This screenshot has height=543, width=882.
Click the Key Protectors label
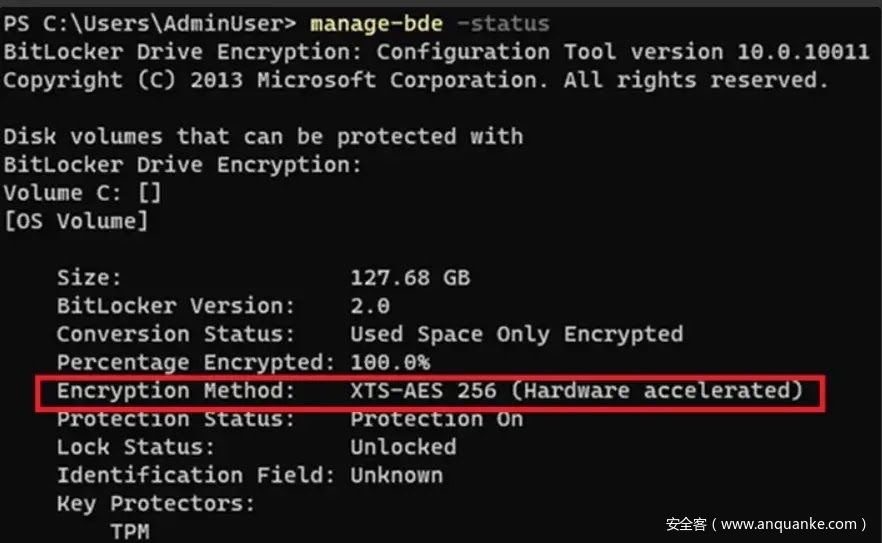[x=156, y=503]
